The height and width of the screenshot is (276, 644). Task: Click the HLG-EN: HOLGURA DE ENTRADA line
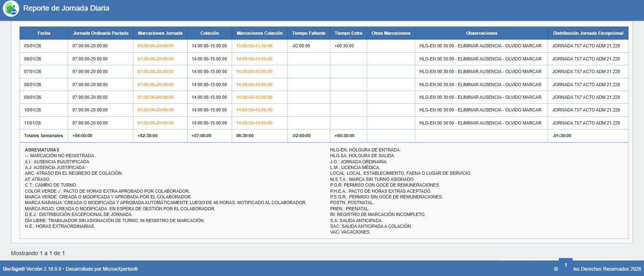point(365,150)
